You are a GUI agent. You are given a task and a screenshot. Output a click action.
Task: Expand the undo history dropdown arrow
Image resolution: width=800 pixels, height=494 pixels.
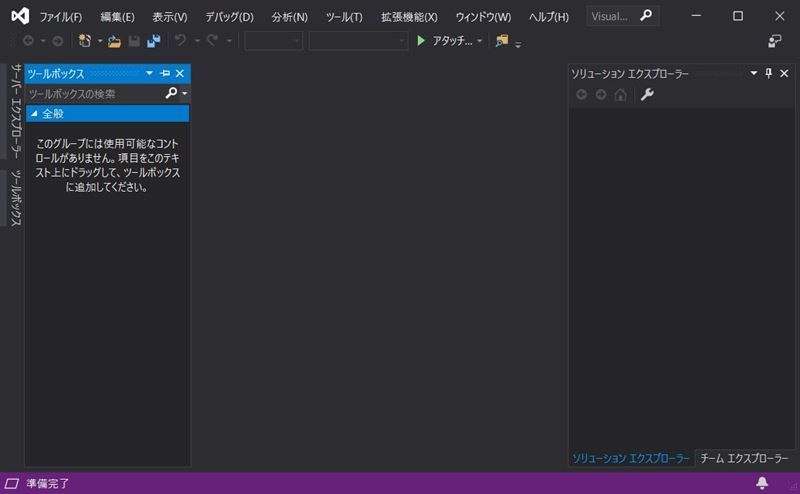197,41
